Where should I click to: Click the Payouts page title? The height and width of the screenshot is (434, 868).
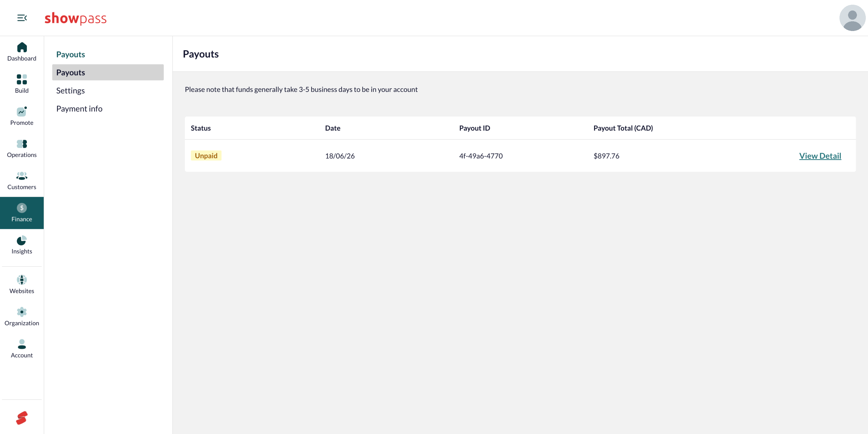point(200,54)
